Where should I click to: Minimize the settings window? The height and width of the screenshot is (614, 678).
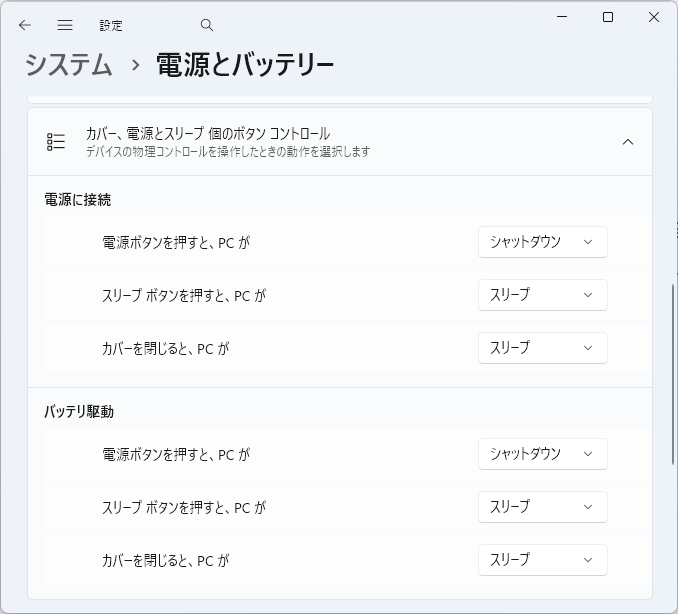point(562,17)
